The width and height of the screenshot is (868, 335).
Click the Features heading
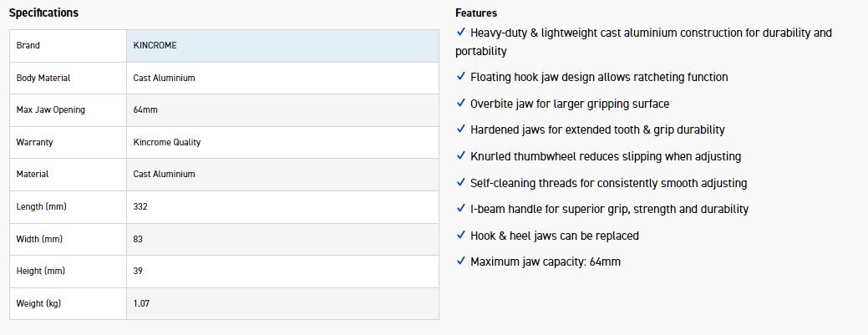[476, 13]
